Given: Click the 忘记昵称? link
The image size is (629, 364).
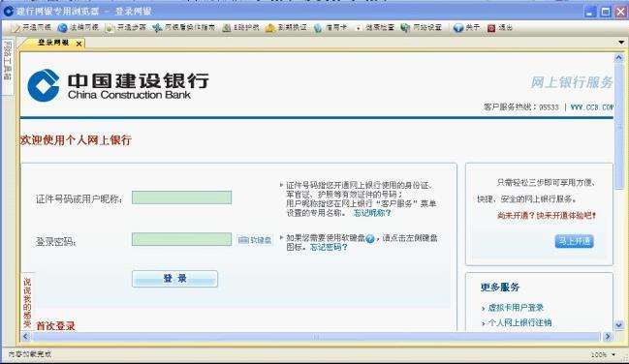Looking at the screenshot, I should click(372, 213).
